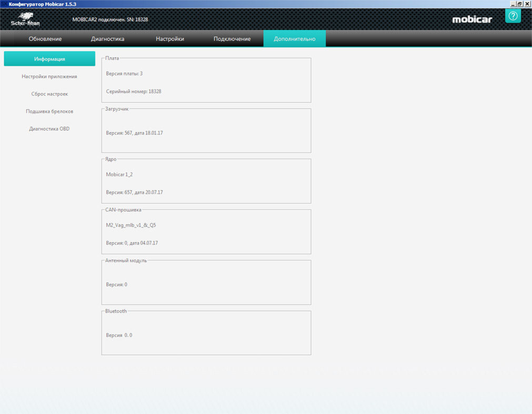Viewport: 532px width, 414px height.
Task: Click the text Серийный номер: 18328
Action: pyautogui.click(x=133, y=91)
